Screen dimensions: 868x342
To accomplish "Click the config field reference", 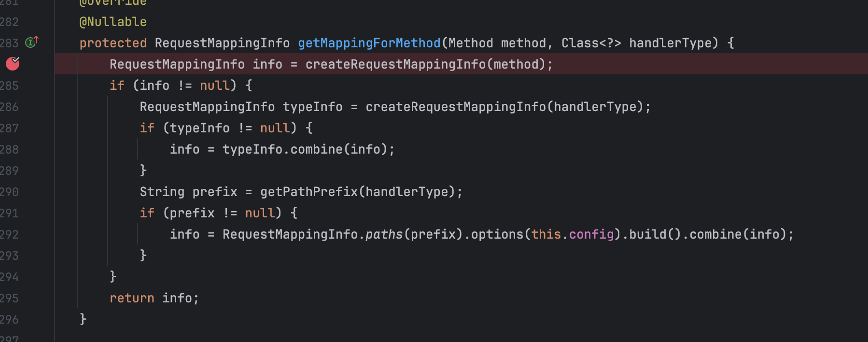I will click(591, 234).
